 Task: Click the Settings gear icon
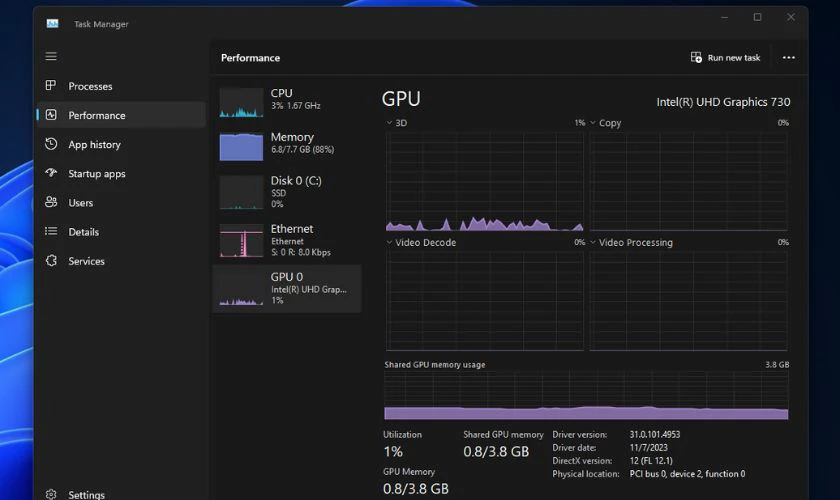click(51, 494)
